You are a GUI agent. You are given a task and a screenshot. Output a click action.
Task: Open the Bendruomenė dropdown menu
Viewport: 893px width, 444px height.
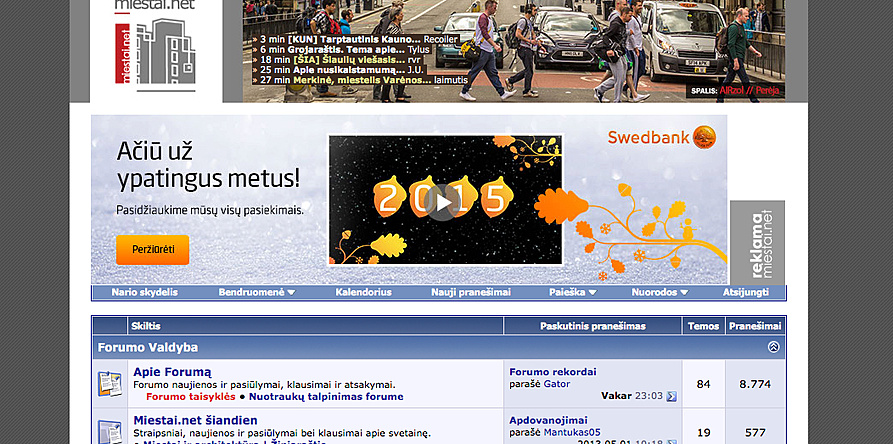coord(257,293)
